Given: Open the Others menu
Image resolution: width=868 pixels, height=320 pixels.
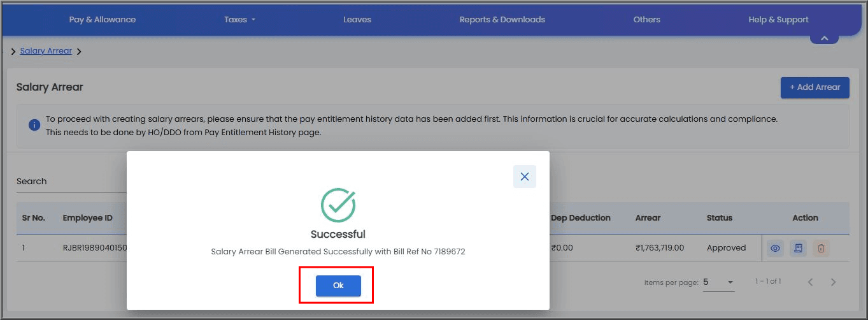Looking at the screenshot, I should [x=646, y=20].
